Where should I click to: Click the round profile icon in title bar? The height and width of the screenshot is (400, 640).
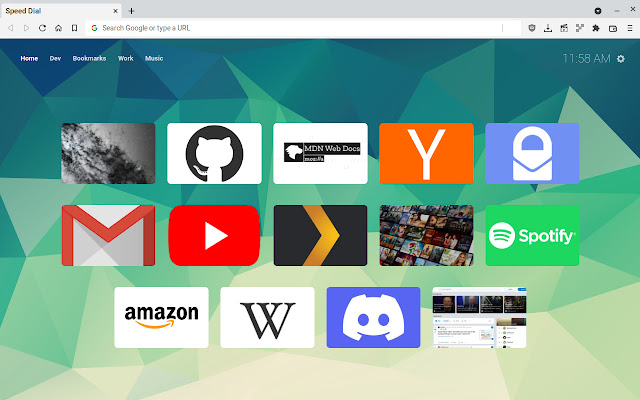point(598,11)
